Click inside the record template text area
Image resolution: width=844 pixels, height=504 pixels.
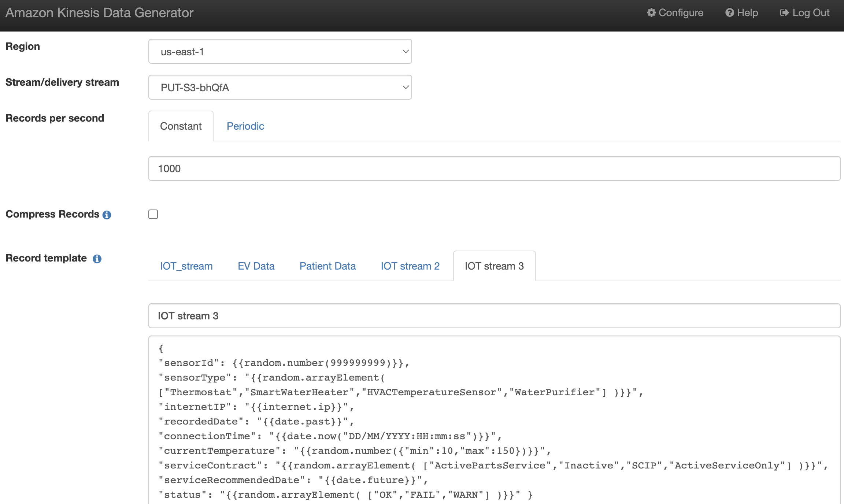(494, 421)
